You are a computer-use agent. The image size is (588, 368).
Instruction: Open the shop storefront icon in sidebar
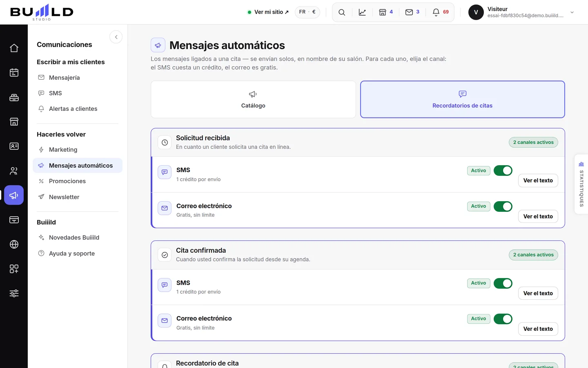14,122
